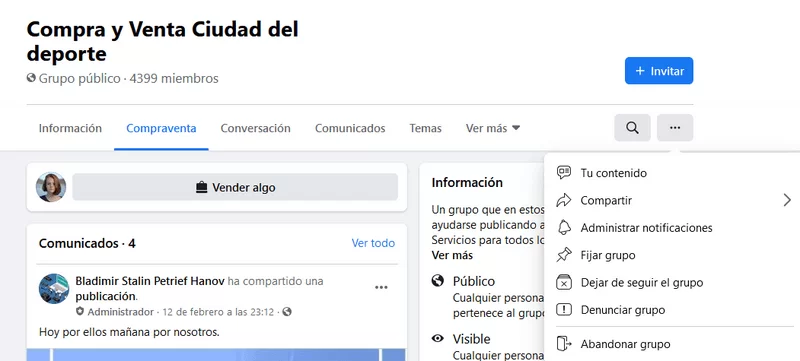The width and height of the screenshot is (800, 361).
Task: Click the Compartir arrow icon
Action: [x=563, y=200]
